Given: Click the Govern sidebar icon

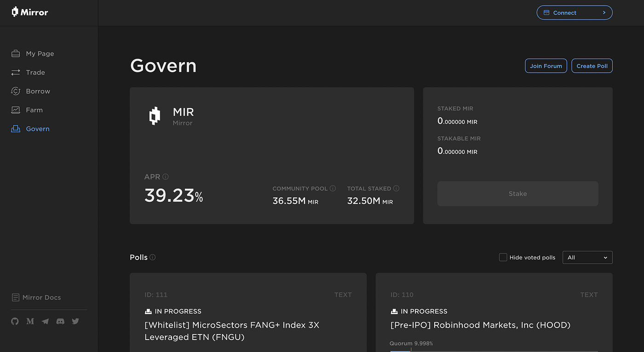Looking at the screenshot, I should click(x=16, y=129).
